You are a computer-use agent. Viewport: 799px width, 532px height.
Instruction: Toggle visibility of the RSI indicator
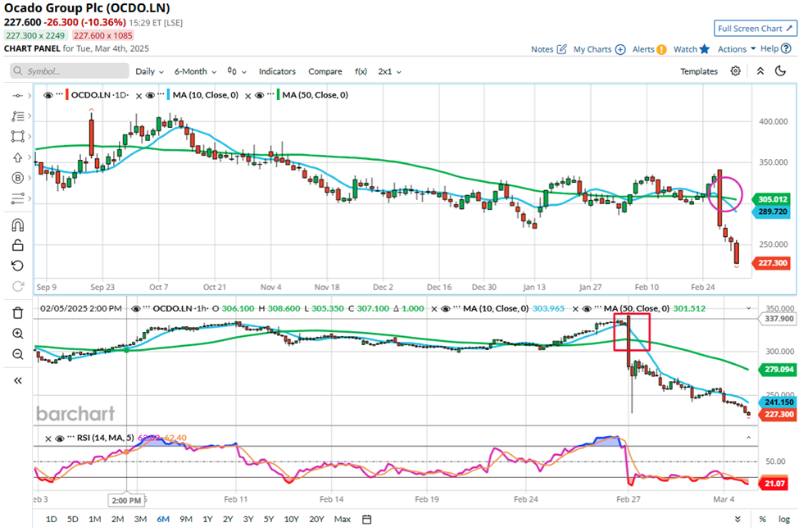point(48,437)
